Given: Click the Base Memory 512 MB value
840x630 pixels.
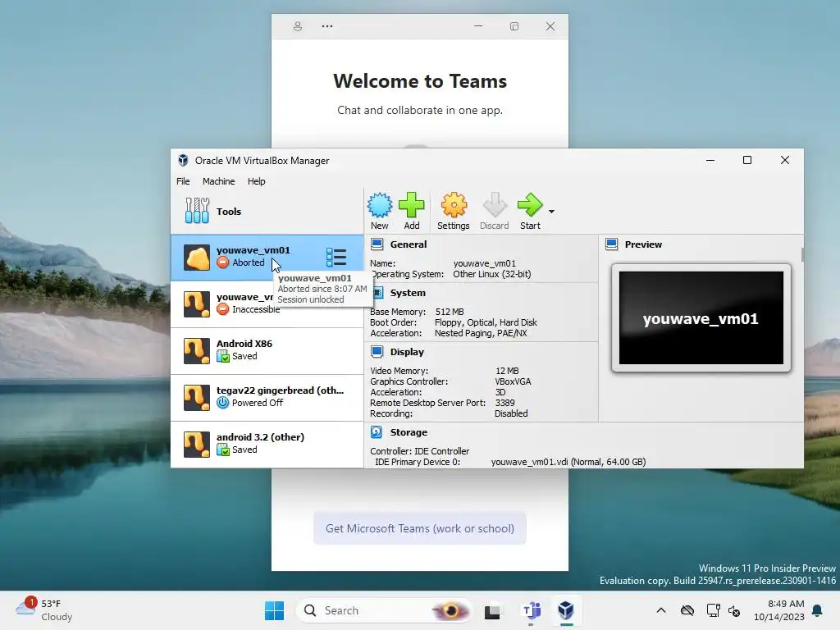Looking at the screenshot, I should [x=450, y=312].
